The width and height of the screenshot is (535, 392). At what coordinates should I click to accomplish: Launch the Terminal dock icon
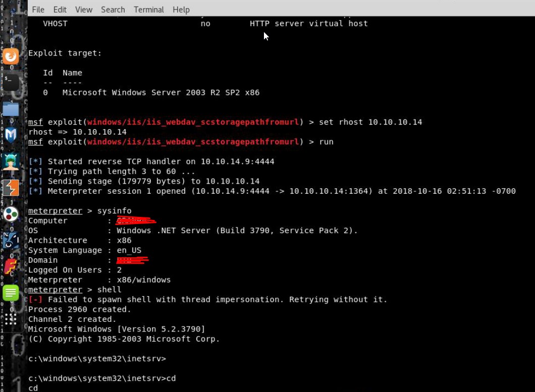[x=11, y=82]
